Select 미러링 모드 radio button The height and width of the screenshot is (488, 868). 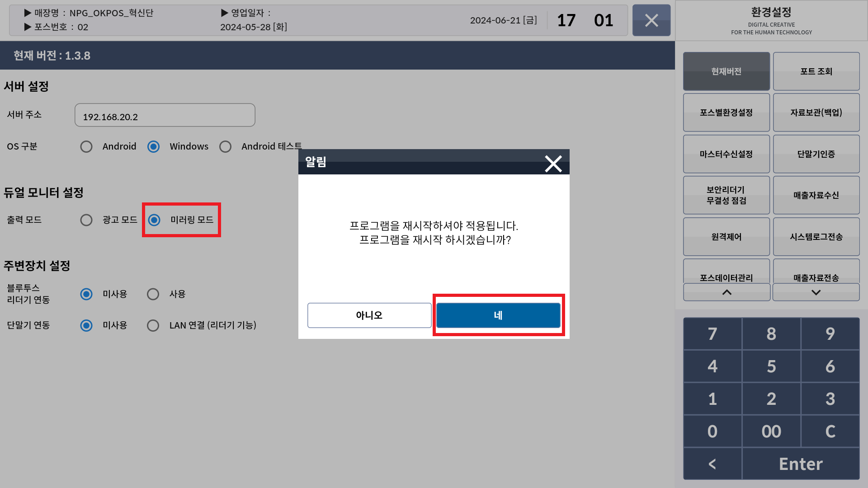pyautogui.click(x=154, y=220)
